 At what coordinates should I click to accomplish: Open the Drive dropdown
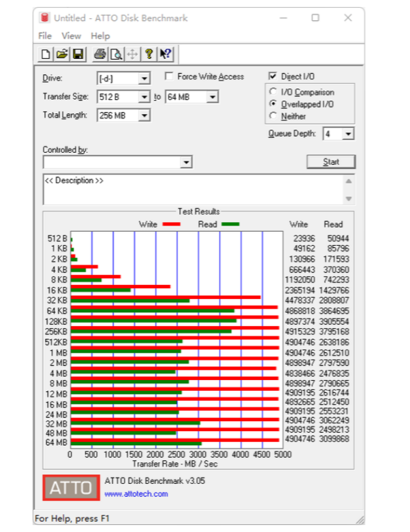click(x=144, y=79)
